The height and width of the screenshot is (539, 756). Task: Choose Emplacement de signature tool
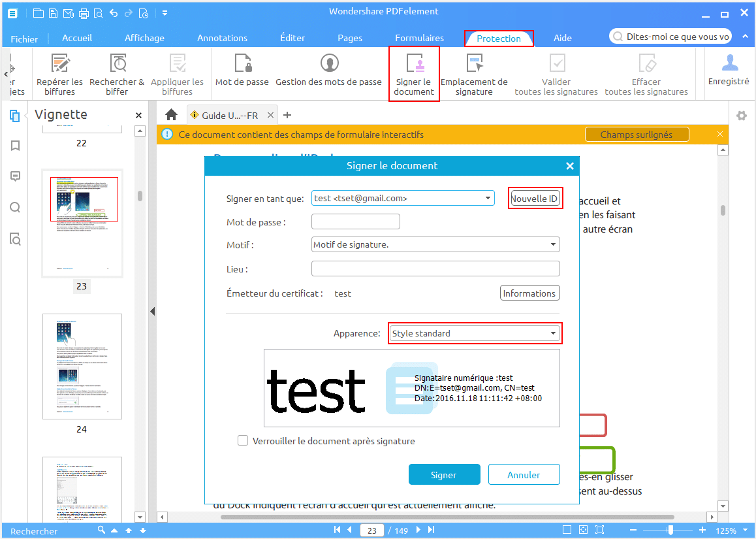(474, 74)
